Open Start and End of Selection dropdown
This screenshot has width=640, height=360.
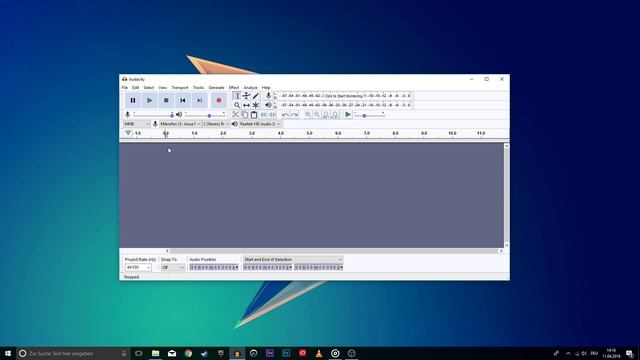(293, 260)
